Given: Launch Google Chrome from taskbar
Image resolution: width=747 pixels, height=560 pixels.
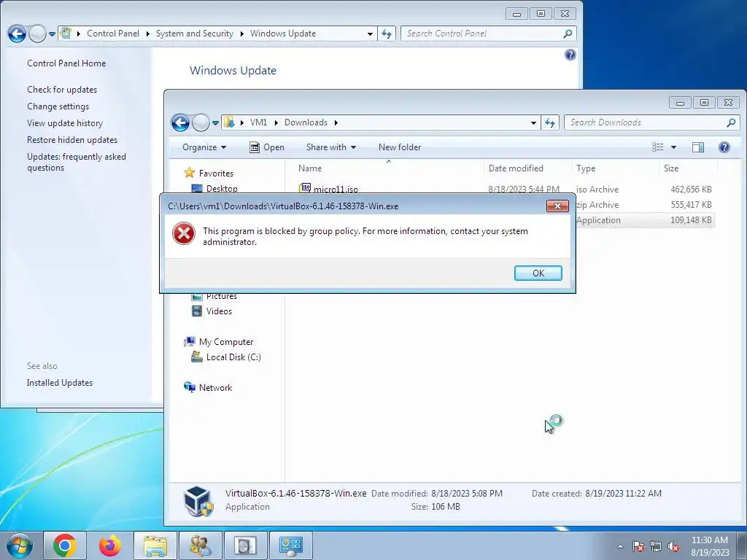Looking at the screenshot, I should pos(65,545).
